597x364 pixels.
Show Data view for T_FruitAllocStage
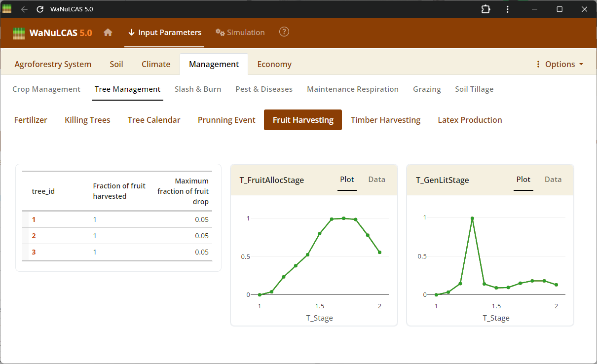(376, 180)
